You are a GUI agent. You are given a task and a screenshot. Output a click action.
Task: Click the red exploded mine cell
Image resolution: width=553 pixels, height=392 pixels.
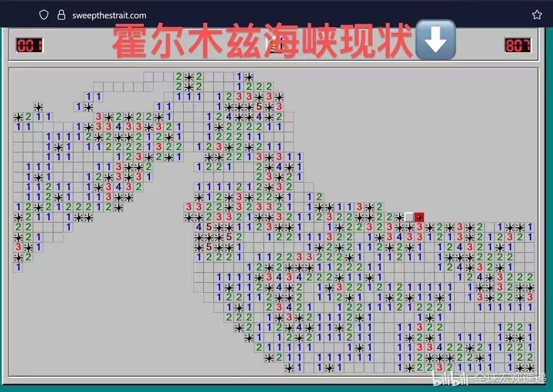pyautogui.click(x=419, y=217)
